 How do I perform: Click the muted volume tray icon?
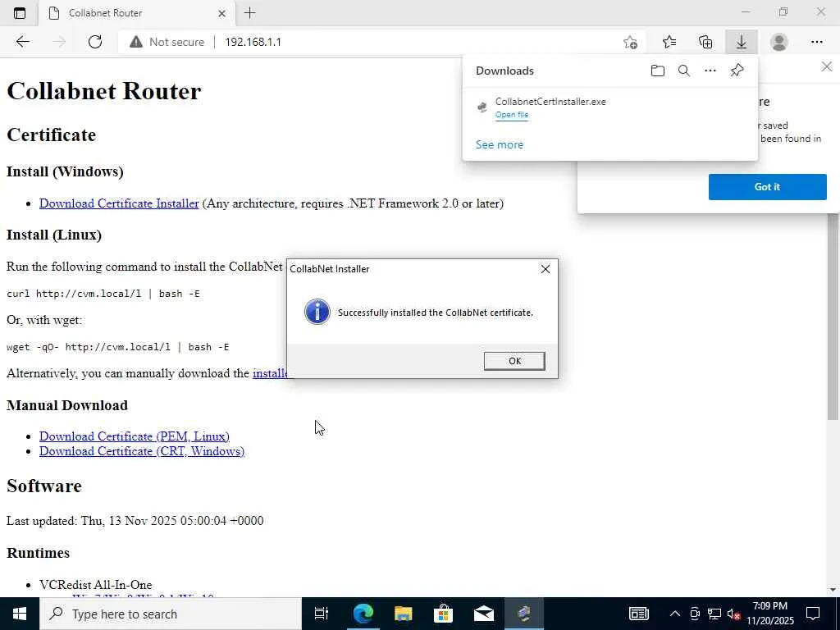733,614
